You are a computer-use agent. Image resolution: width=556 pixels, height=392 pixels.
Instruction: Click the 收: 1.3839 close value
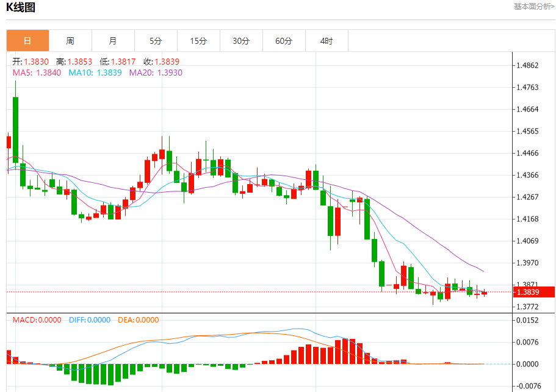coord(161,62)
